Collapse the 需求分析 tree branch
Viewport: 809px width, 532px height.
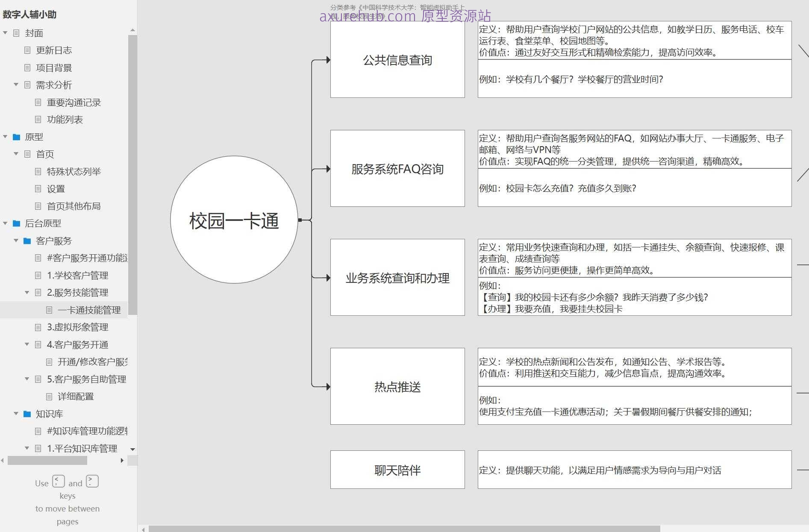(x=15, y=85)
